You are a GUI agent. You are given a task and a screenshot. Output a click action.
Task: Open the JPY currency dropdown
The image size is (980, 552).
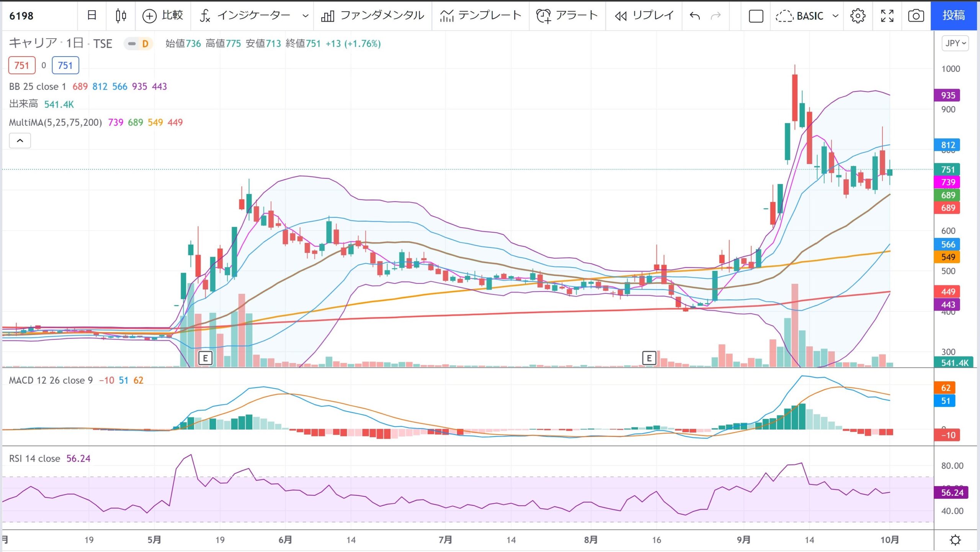pyautogui.click(x=955, y=43)
